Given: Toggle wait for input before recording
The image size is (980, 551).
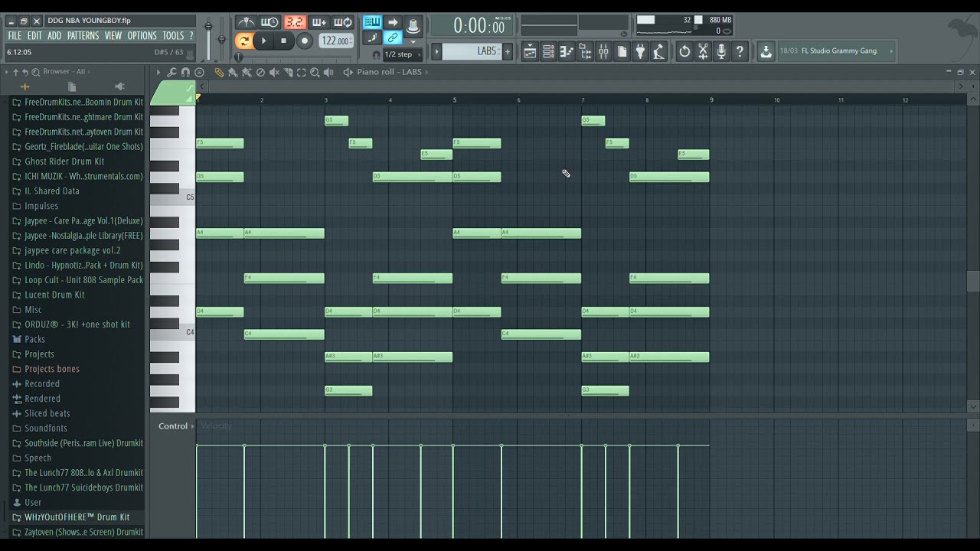Looking at the screenshot, I should click(x=269, y=22).
